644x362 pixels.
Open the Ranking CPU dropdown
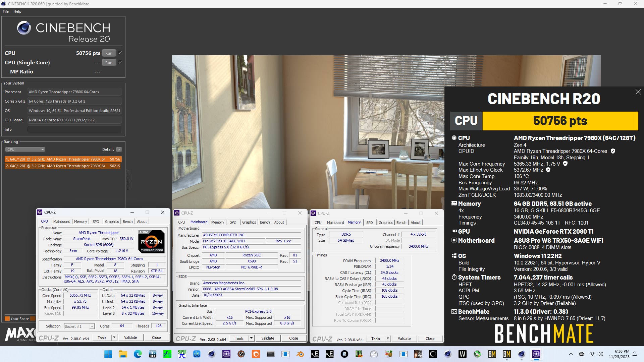point(25,149)
